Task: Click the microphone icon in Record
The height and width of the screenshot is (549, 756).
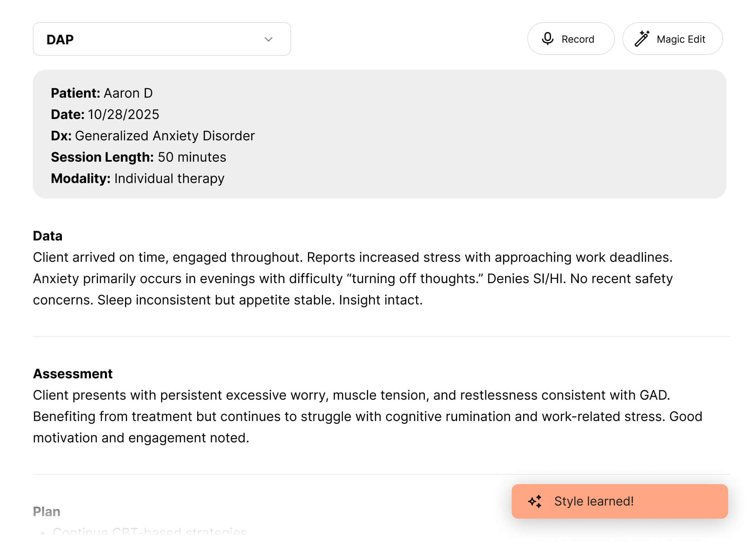Action: pos(547,39)
